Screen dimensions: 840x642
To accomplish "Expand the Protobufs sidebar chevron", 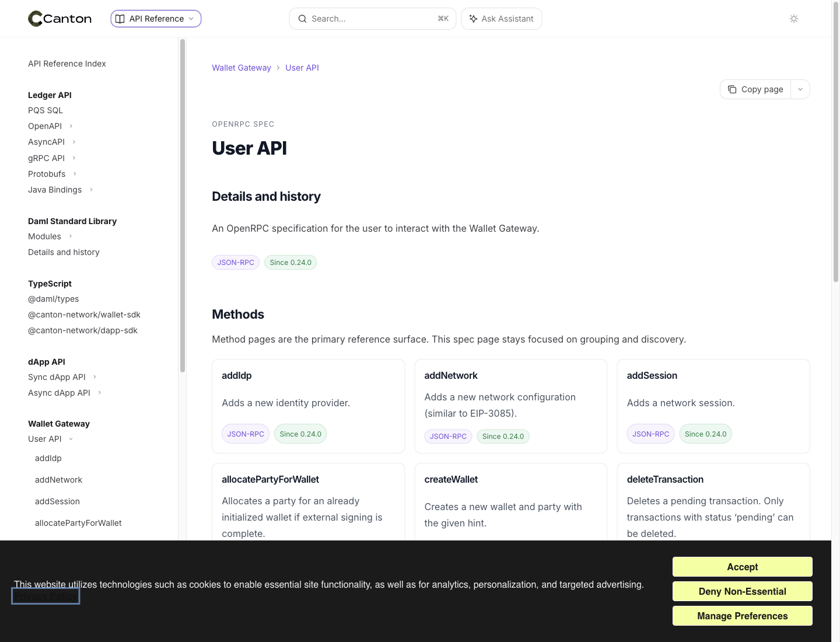I will pyautogui.click(x=75, y=174).
